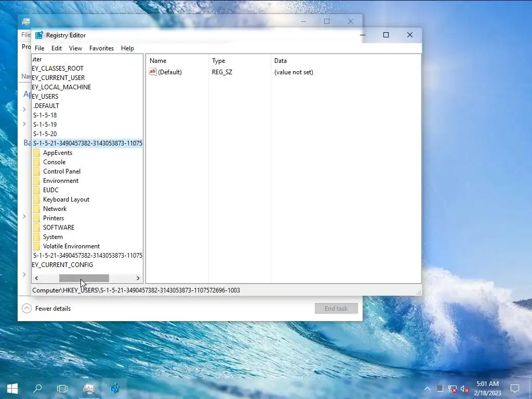Select the EUDC folder icon
The width and height of the screenshot is (532, 399).
pos(37,190)
